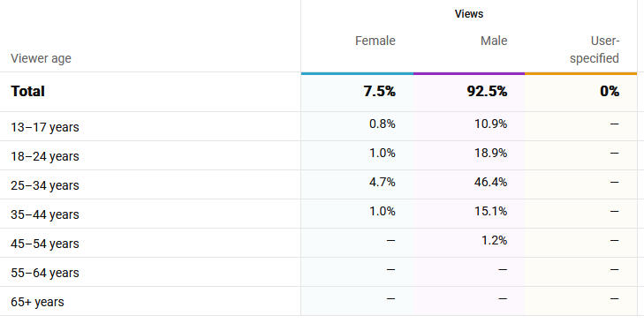Click the 0% user-specified total

pyautogui.click(x=609, y=91)
